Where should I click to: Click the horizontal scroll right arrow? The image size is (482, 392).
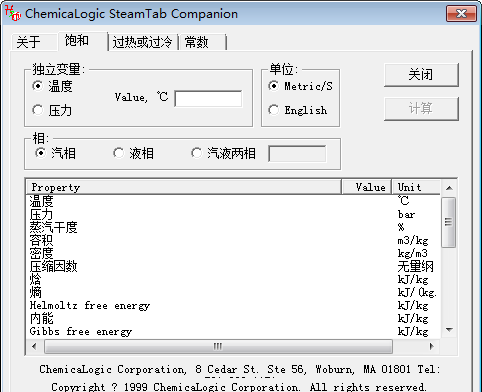coord(432,346)
